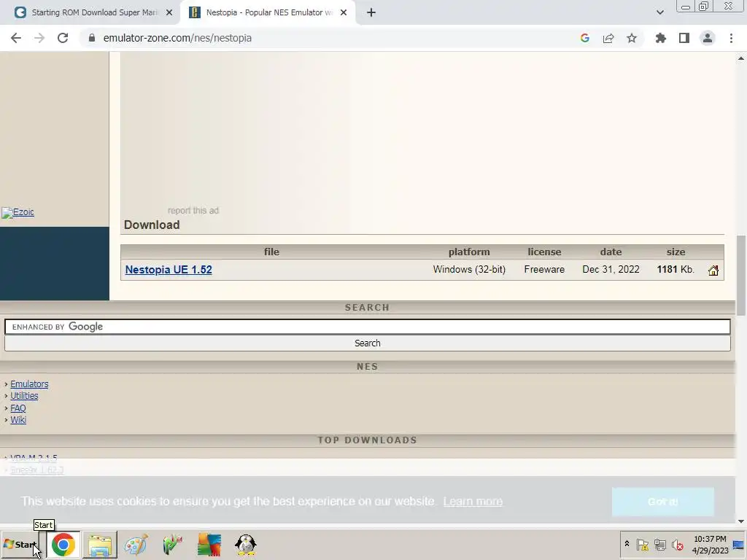Click Show desktop button
The height and width of the screenshot is (560, 747).
point(739,544)
